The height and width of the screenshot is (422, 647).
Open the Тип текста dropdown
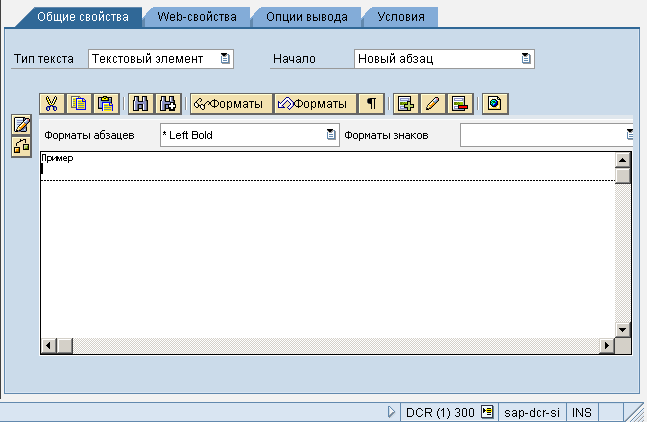pyautogui.click(x=225, y=59)
